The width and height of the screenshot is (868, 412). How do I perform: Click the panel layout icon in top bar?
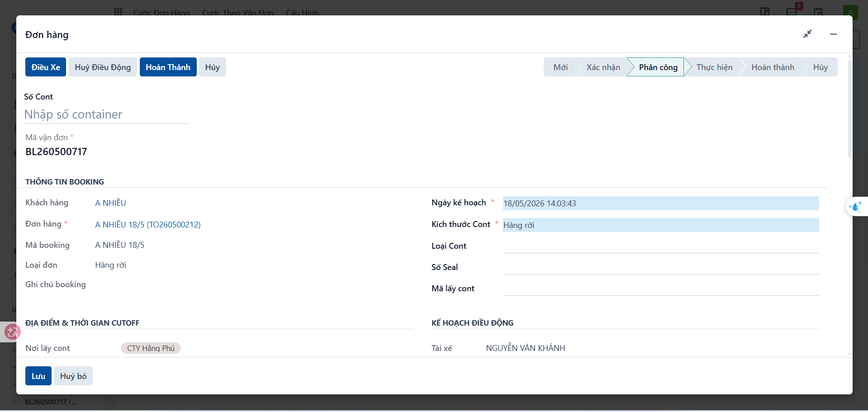765,11
